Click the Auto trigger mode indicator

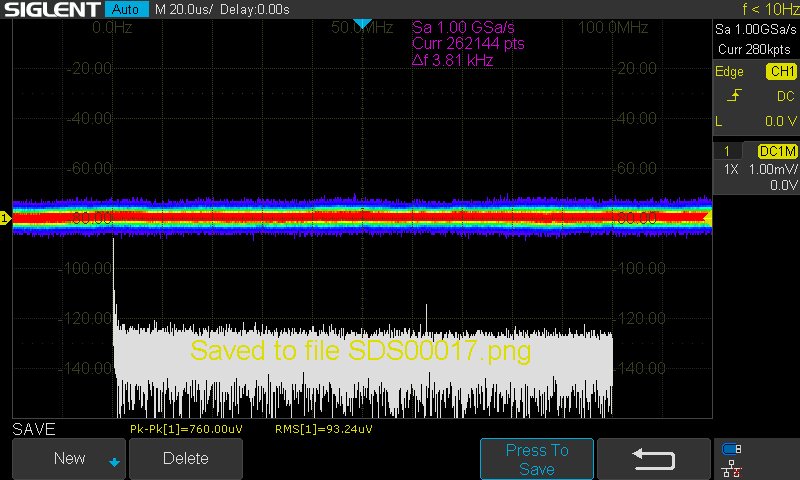(x=126, y=9)
